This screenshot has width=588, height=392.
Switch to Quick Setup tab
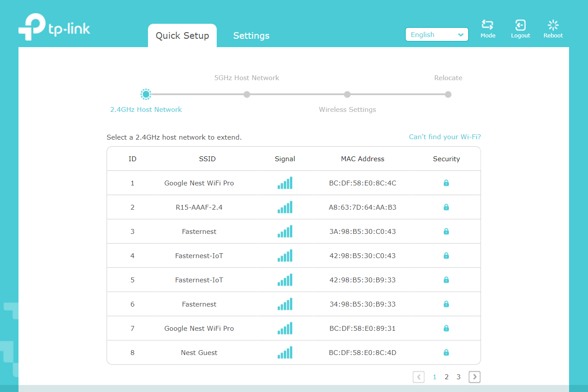182,36
